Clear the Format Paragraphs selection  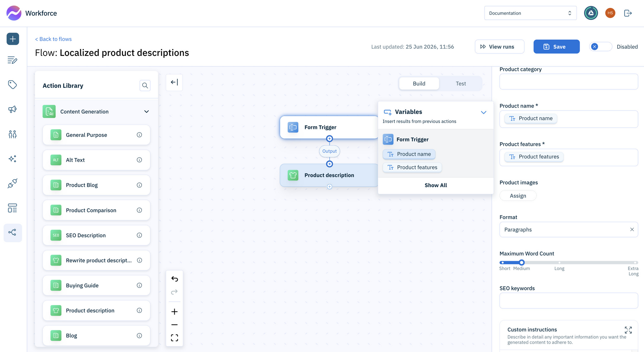coord(632,230)
